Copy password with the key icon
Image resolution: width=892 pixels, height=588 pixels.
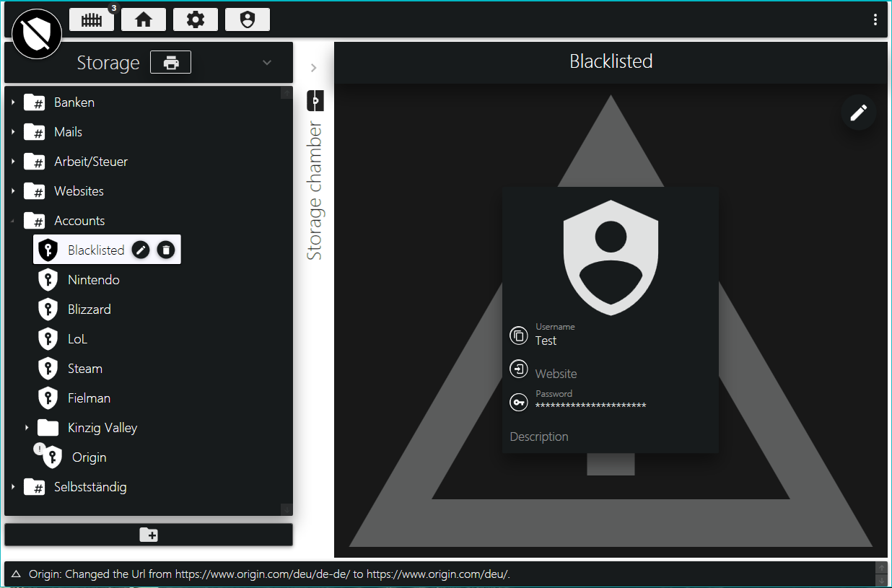(518, 402)
